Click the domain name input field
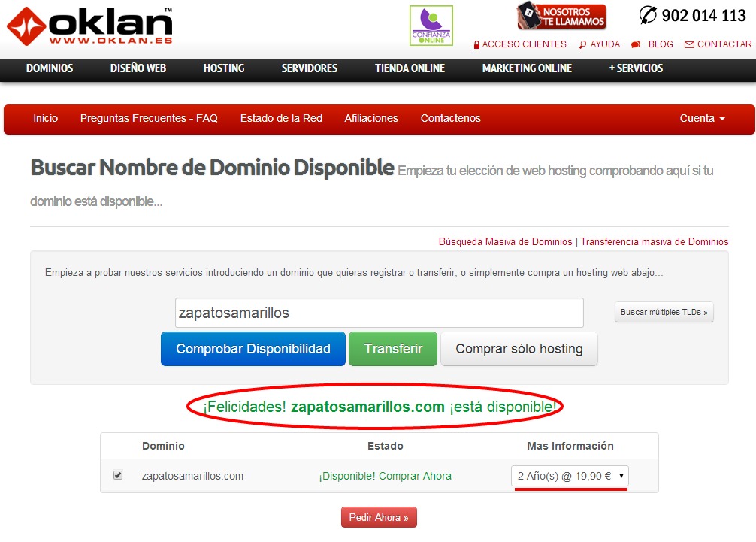The height and width of the screenshot is (542, 756). pyautogui.click(x=379, y=313)
